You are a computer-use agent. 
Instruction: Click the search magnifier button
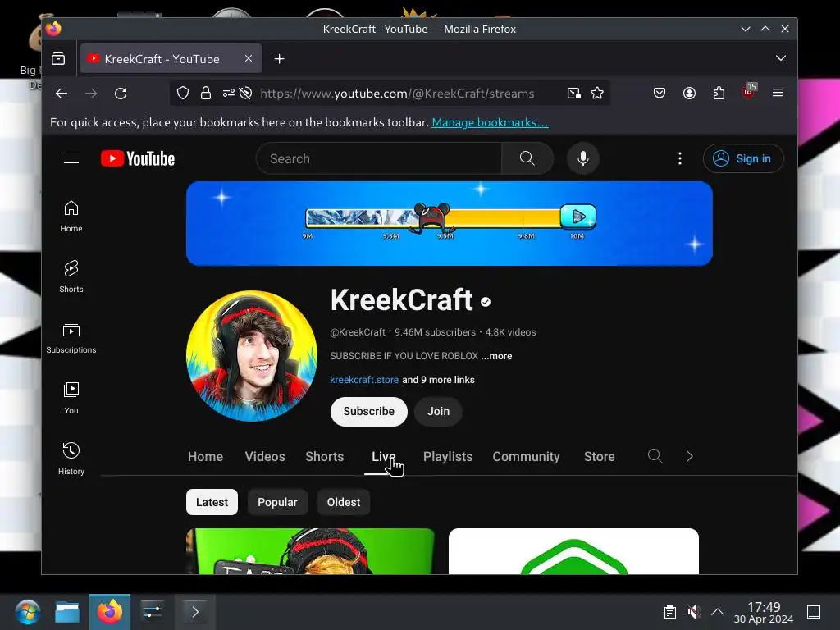pyautogui.click(x=527, y=158)
